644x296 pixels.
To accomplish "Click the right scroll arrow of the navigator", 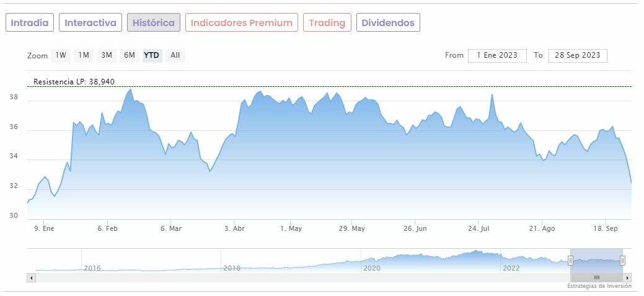I will click(628, 277).
